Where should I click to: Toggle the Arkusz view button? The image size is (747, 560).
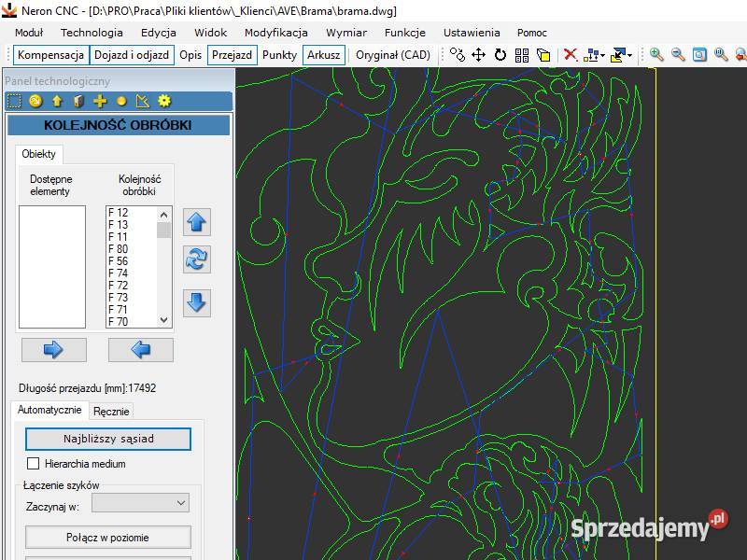click(323, 55)
